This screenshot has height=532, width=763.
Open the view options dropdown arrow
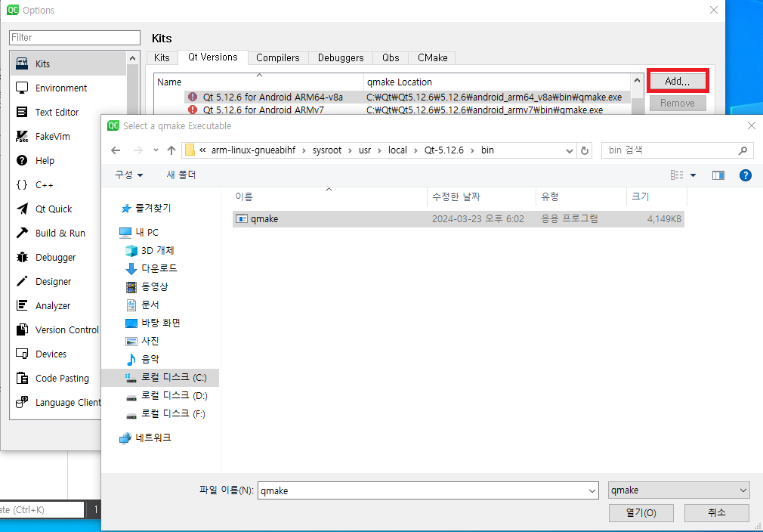pyautogui.click(x=691, y=175)
